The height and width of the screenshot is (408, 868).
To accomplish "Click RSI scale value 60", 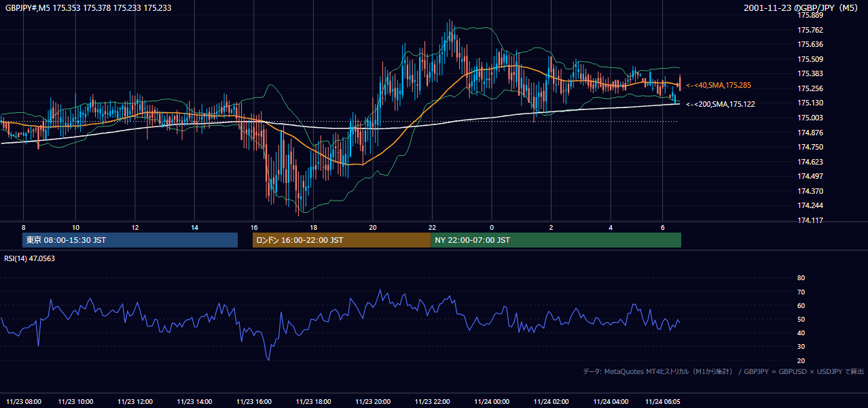I will point(801,305).
